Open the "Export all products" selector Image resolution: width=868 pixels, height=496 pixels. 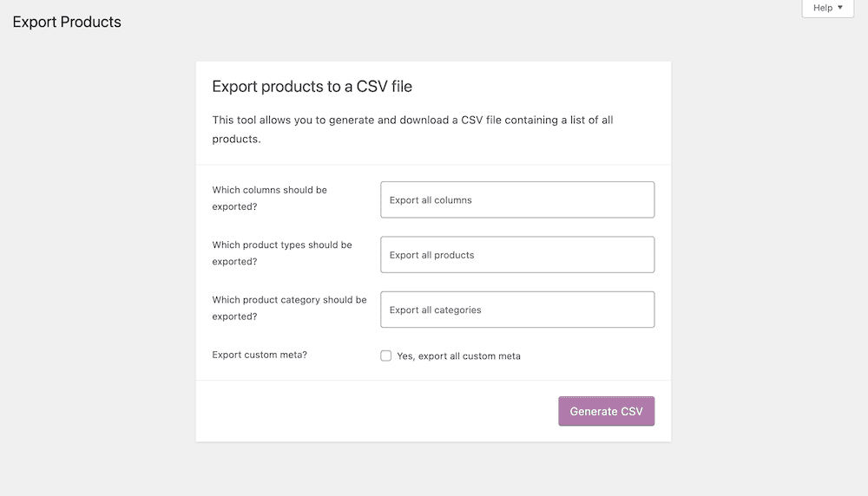[517, 255]
